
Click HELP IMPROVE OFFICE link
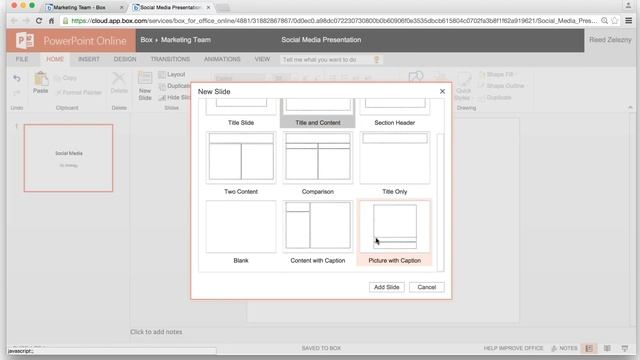(x=513, y=348)
